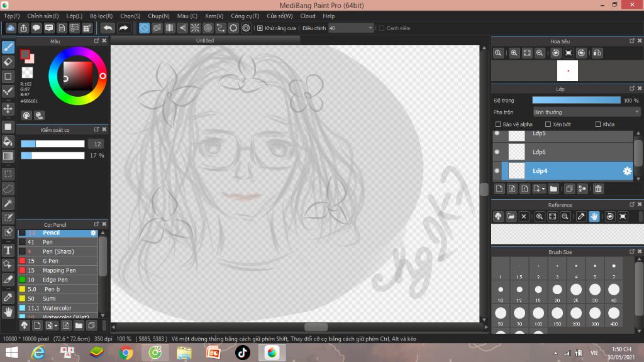Zoom out using the Hoa tiêu navigator panel
This screenshot has width=644, height=362.
coord(540,53)
